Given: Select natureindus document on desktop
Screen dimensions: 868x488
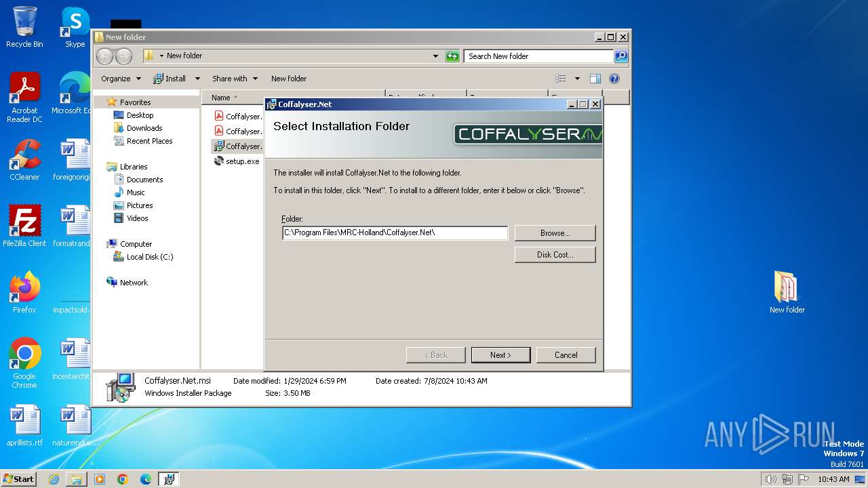Looking at the screenshot, I should point(75,426).
